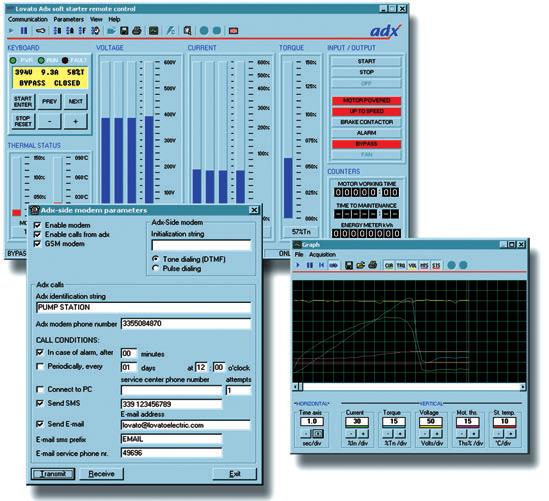Increase the Voltage scale with its plus button
Image resolution: width=549 pixels, height=501 pixels.
pyautogui.click(x=437, y=434)
